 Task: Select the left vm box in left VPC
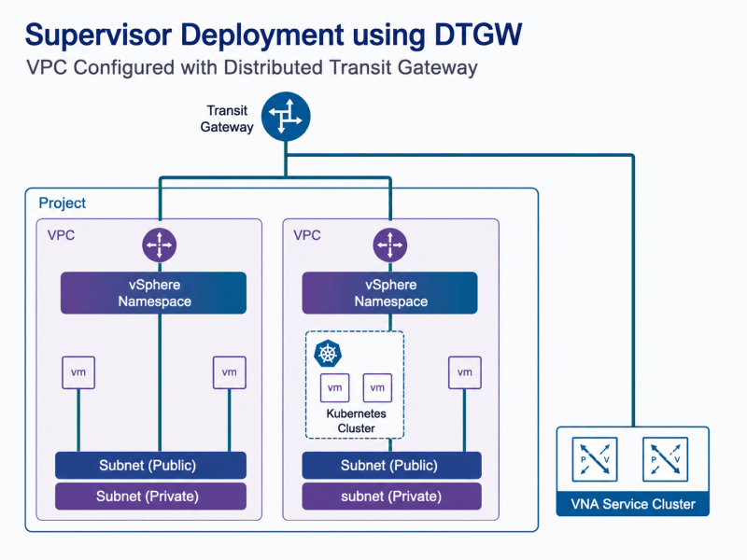[78, 372]
